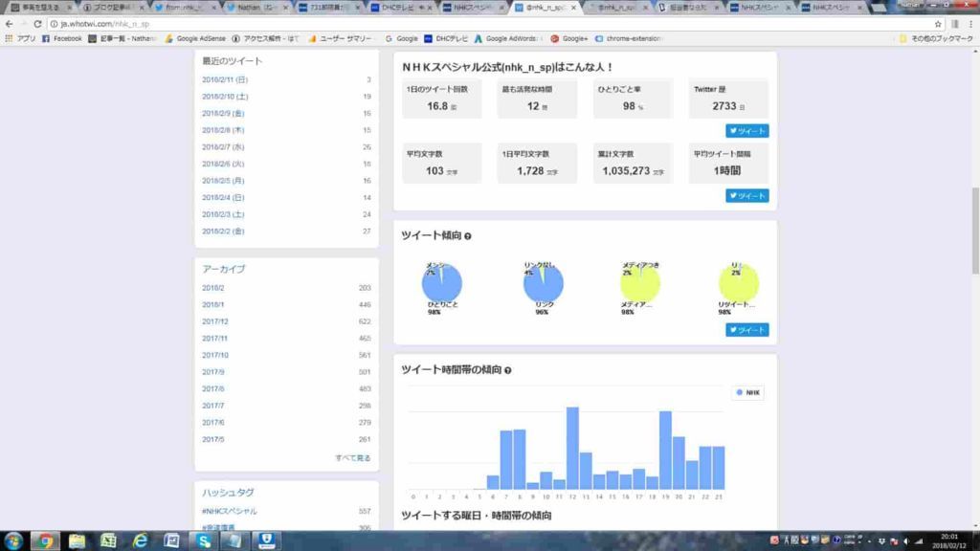Click the ツイート button under the Twitter歴 stats
Image resolution: width=980 pixels, height=551 pixels.
746,131
